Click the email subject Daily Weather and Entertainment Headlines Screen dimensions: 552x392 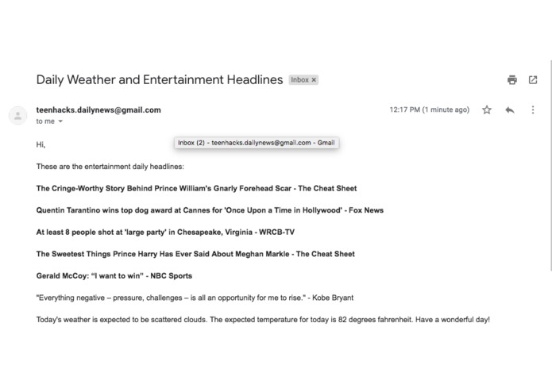tap(160, 80)
